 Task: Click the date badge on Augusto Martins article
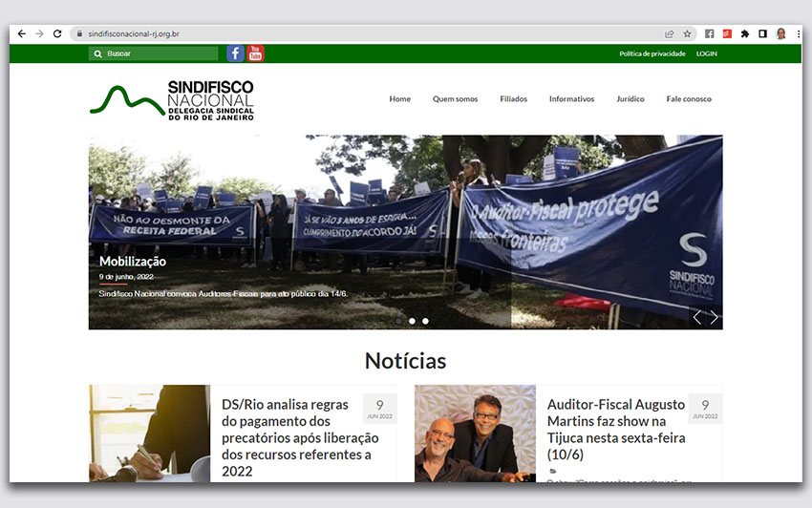pyautogui.click(x=705, y=409)
